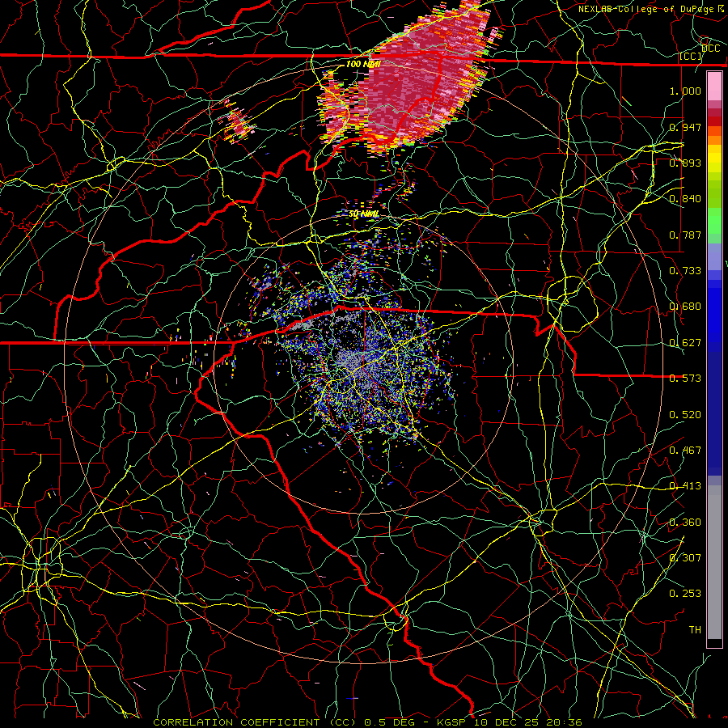Select the 0.893 legend value
Screen dimensions: 728x728
685,163
